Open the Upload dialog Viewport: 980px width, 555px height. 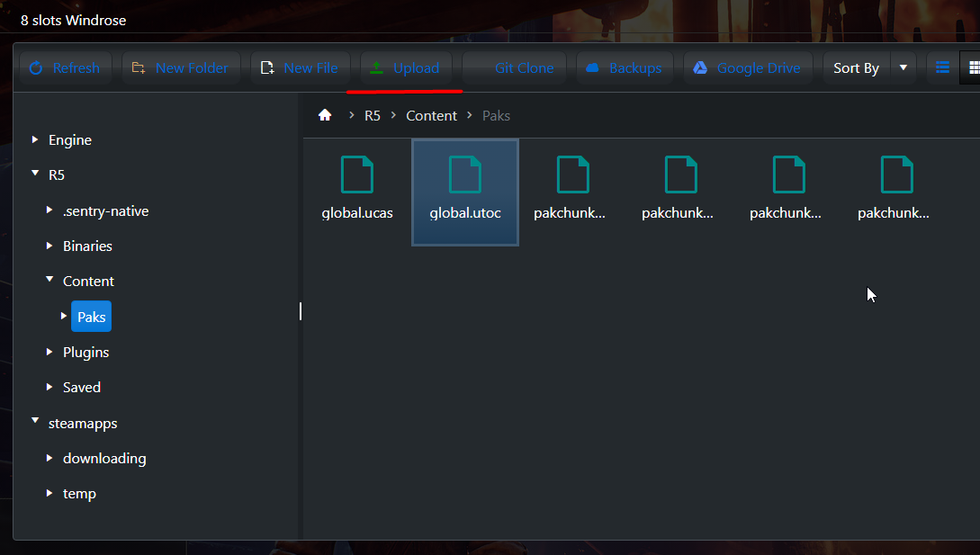tap(404, 68)
